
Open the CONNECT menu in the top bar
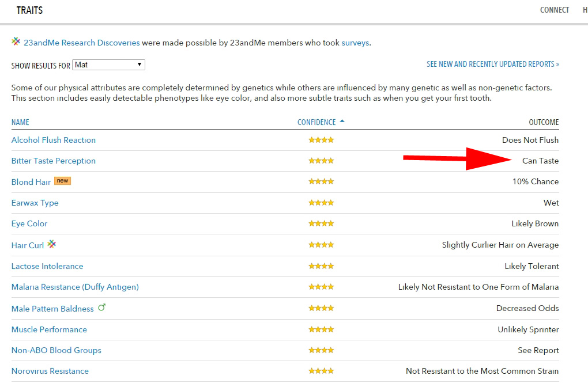pyautogui.click(x=554, y=10)
